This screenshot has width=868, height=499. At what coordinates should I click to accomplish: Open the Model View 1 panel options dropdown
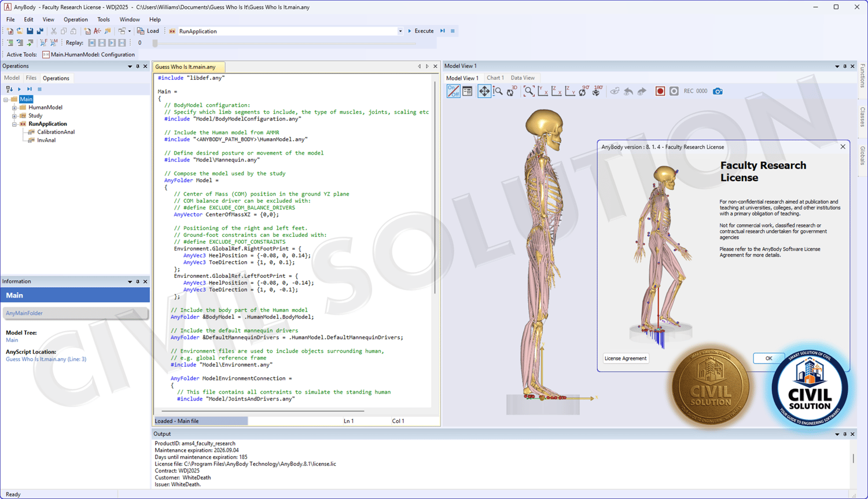pyautogui.click(x=837, y=67)
